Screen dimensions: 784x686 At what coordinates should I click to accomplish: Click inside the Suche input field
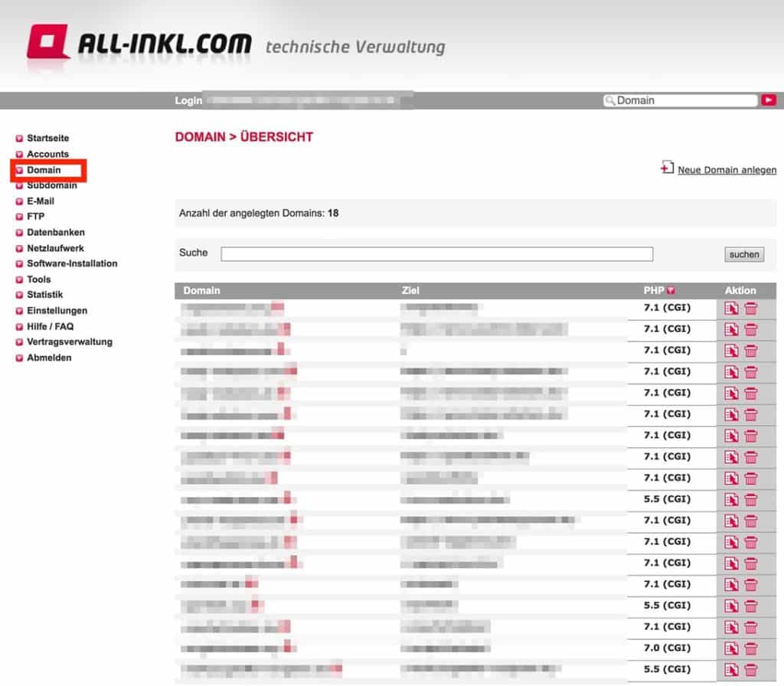(436, 253)
